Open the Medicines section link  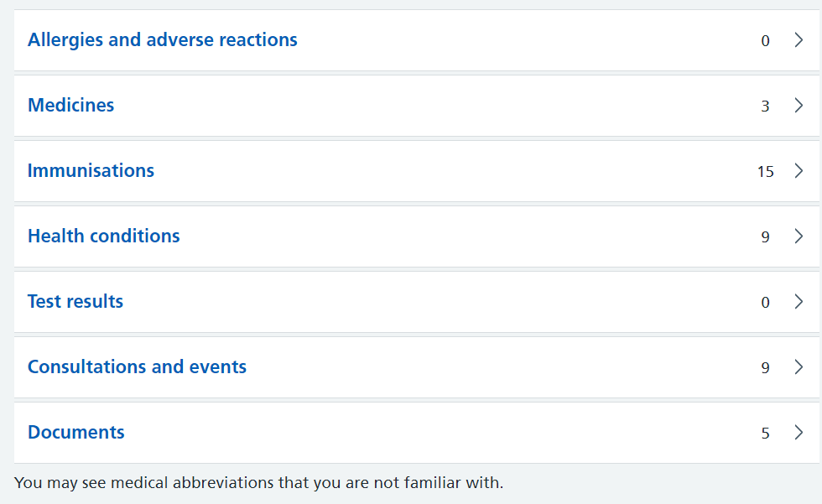coord(70,106)
